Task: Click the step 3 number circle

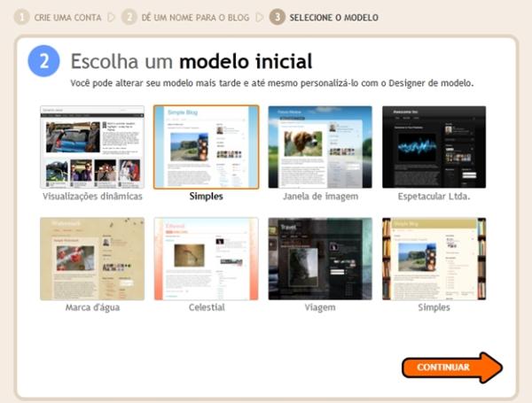Action: 278,17
